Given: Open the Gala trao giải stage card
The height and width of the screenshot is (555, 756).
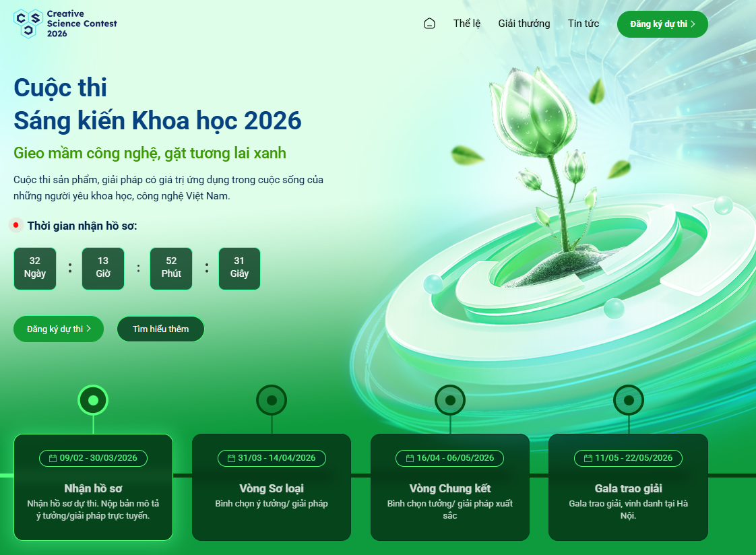Looking at the screenshot, I should (628, 495).
